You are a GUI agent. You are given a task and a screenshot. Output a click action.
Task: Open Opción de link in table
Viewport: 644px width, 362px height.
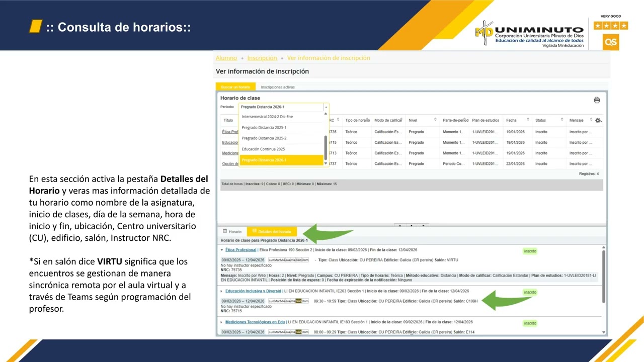pyautogui.click(x=230, y=163)
